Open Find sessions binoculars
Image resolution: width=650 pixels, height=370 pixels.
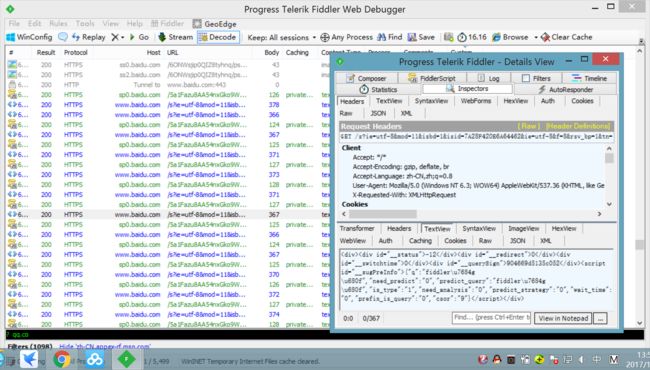389,37
